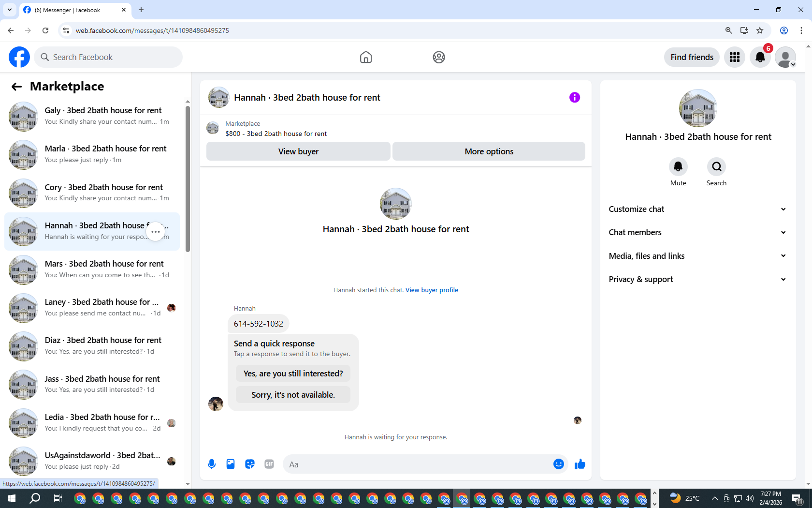Open Laney house for rent conversation
This screenshot has width=812, height=508.
click(92, 308)
